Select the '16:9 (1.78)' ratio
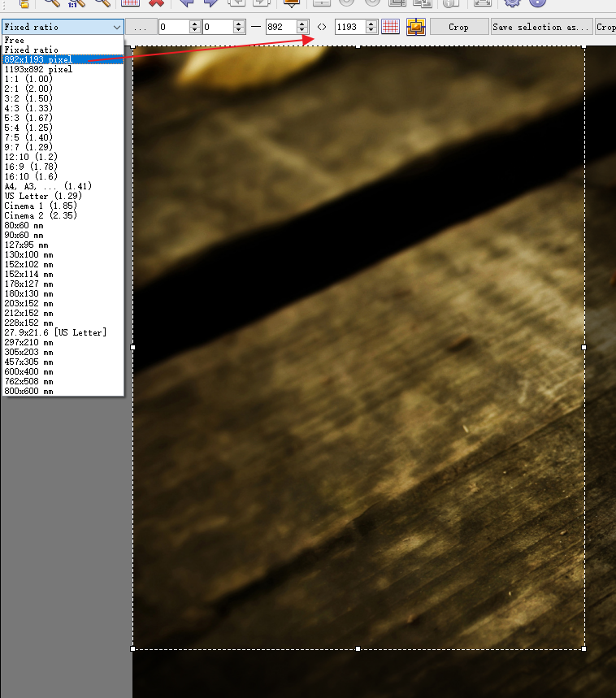 point(63,167)
